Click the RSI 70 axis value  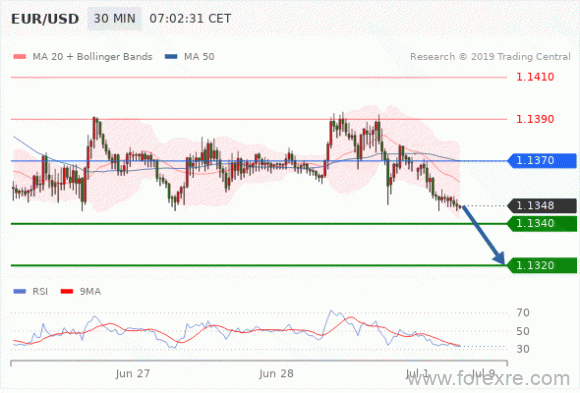point(523,313)
